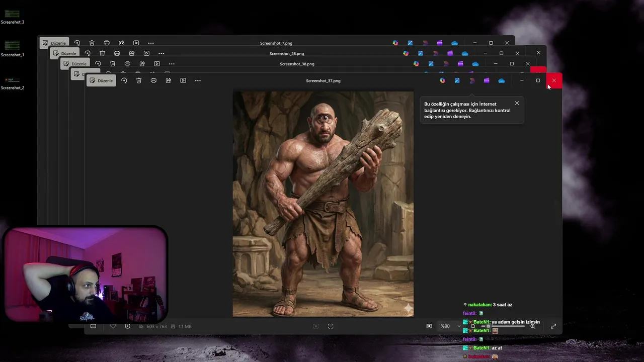Click the Screenshot_7.png window title
Screen dimensions: 644x362
276,43
